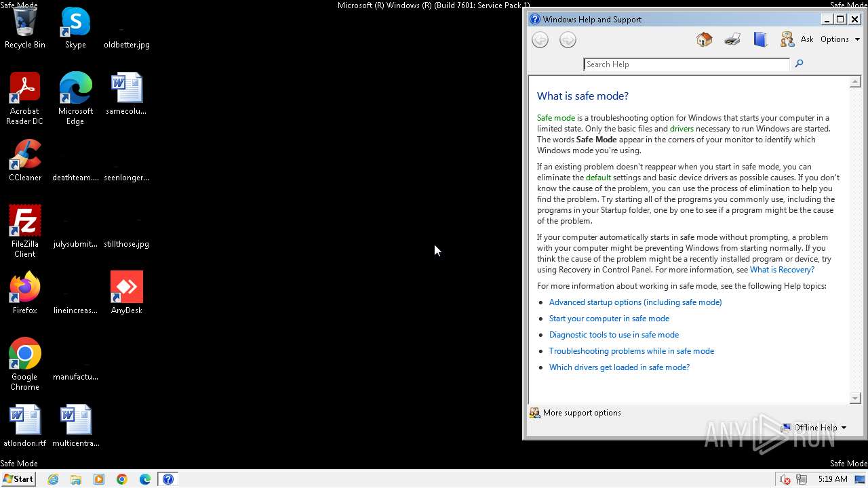Open Browse Help book icon
868x488 pixels.
(760, 40)
